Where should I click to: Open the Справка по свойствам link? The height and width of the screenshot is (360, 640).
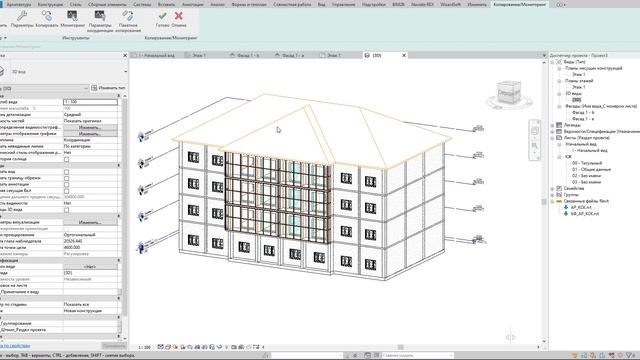(15, 346)
